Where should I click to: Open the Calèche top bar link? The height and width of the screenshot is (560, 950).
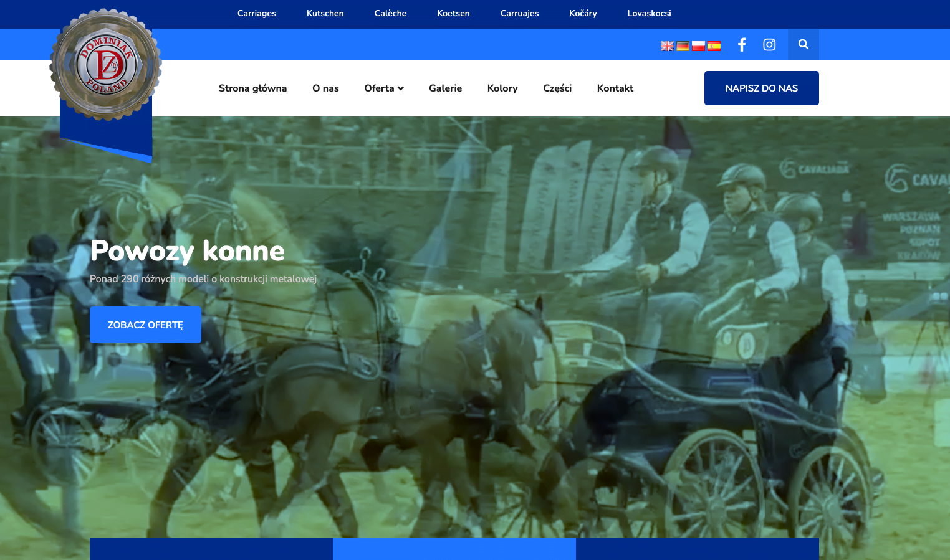[390, 14]
